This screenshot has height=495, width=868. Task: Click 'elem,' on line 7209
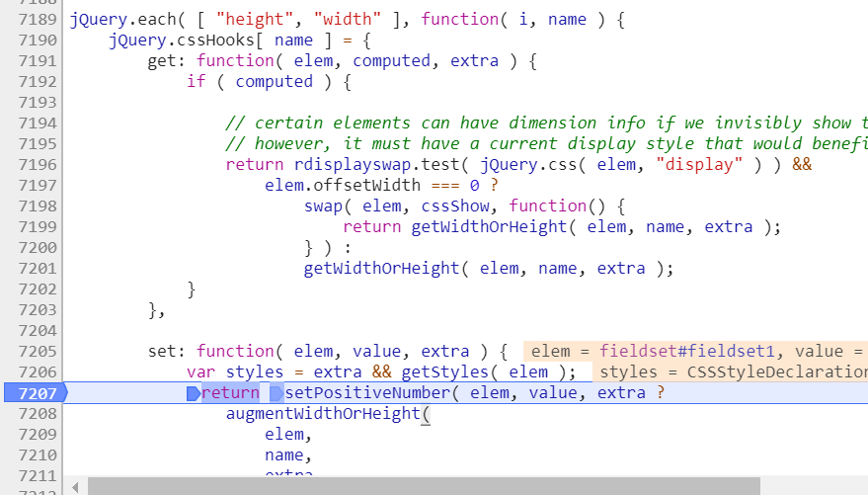click(288, 435)
